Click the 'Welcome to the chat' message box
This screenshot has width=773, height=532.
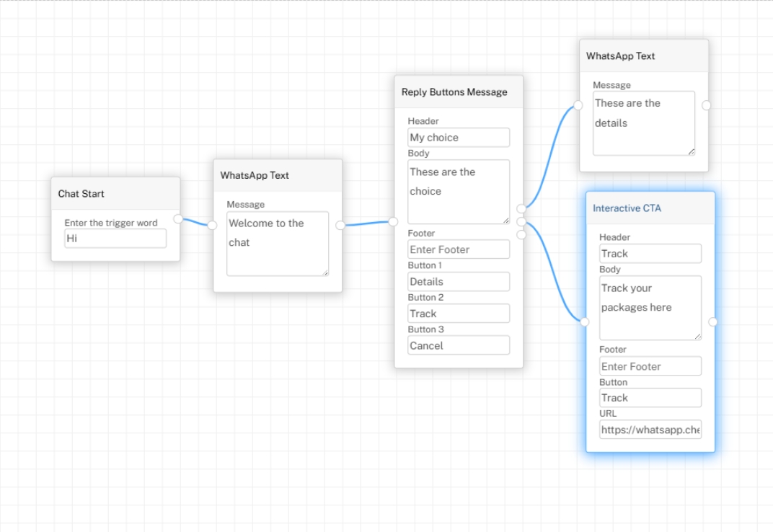(x=277, y=243)
